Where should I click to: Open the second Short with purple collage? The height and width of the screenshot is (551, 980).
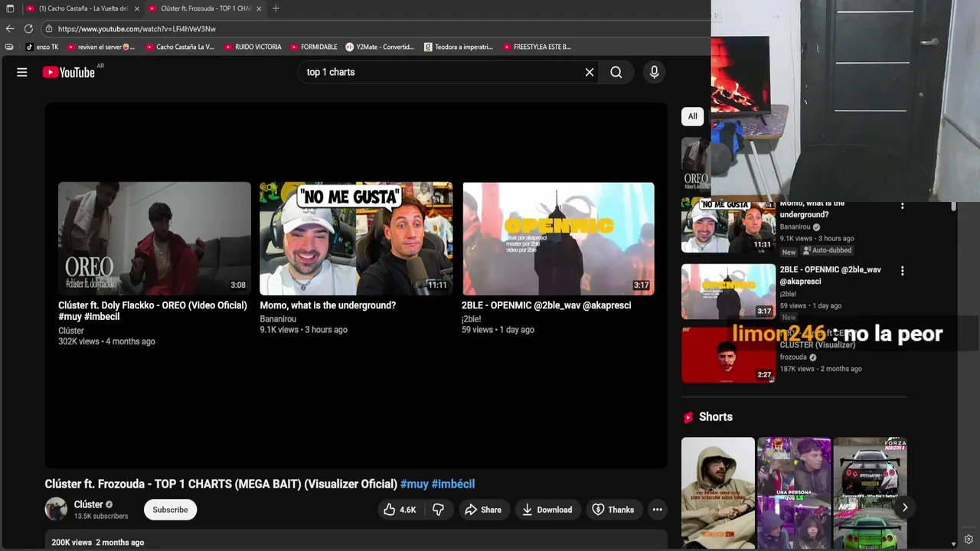click(794, 493)
